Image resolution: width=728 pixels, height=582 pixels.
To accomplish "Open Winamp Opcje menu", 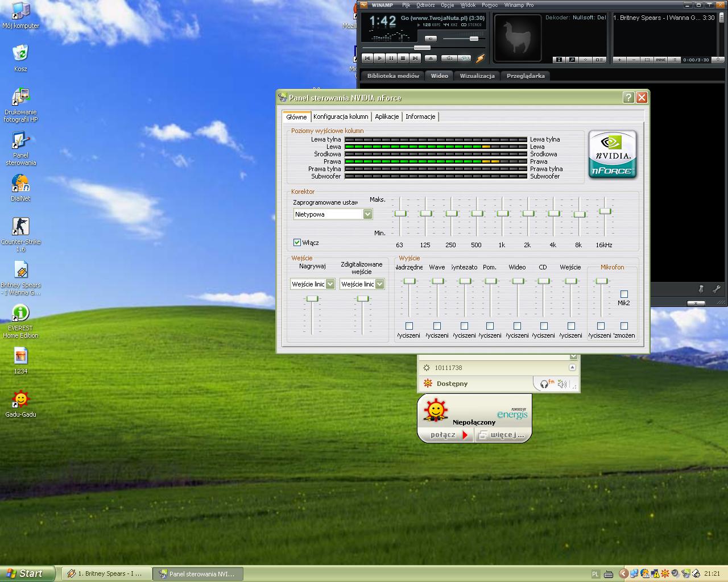I will [x=448, y=5].
